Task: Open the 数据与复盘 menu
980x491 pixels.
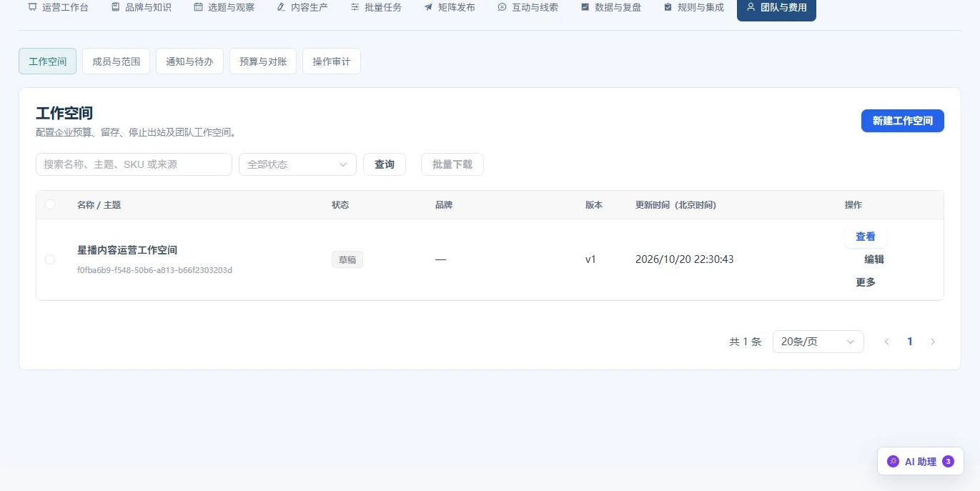Action: point(610,7)
